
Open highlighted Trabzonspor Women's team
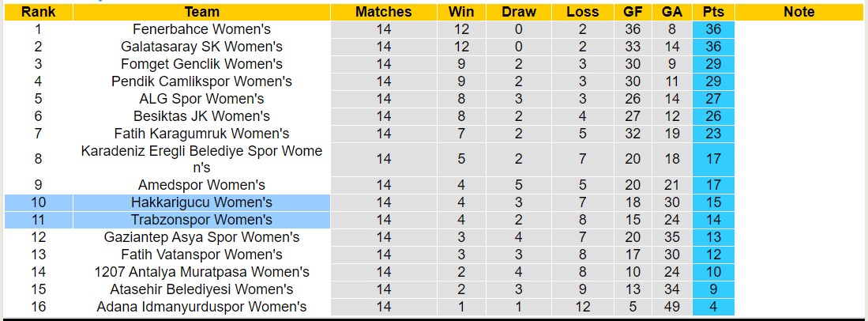coord(201,220)
